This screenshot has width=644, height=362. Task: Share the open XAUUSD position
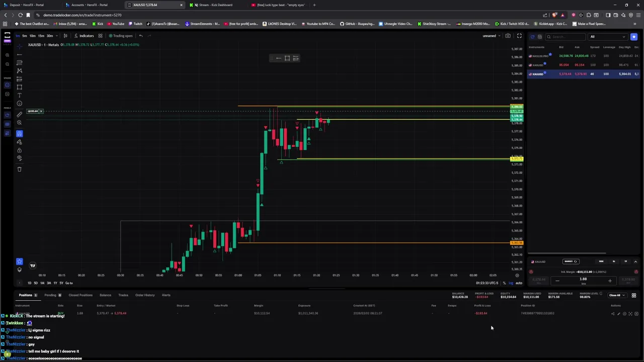tap(613, 314)
